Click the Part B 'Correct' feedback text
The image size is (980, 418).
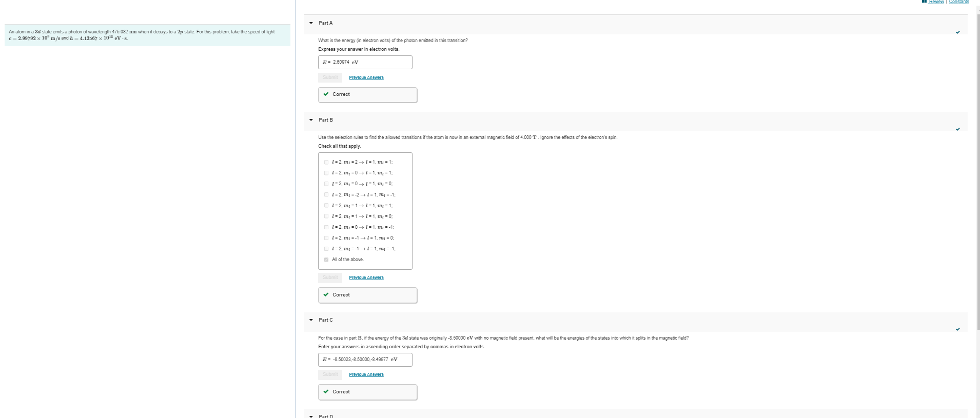pos(341,295)
